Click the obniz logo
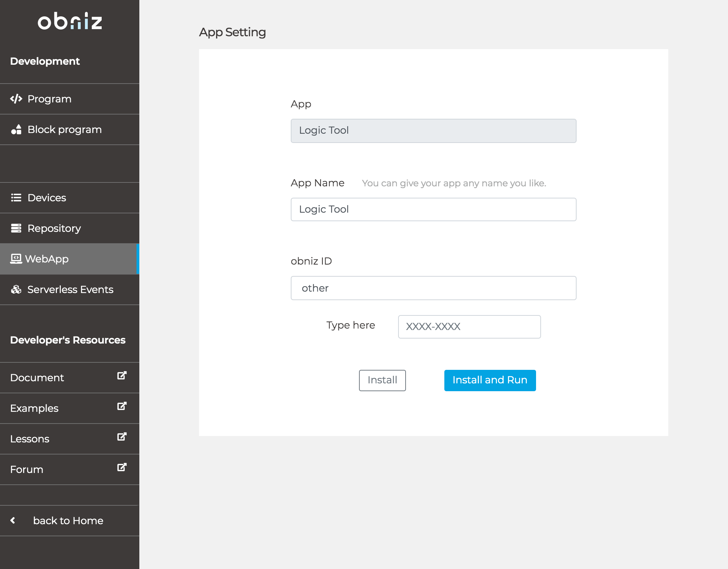728x569 pixels. [x=70, y=21]
